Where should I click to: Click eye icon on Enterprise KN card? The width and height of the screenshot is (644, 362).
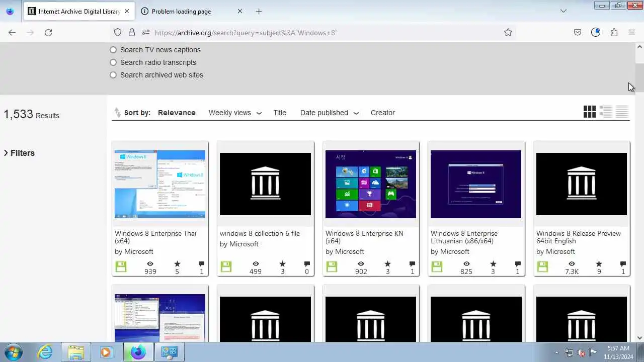click(361, 264)
